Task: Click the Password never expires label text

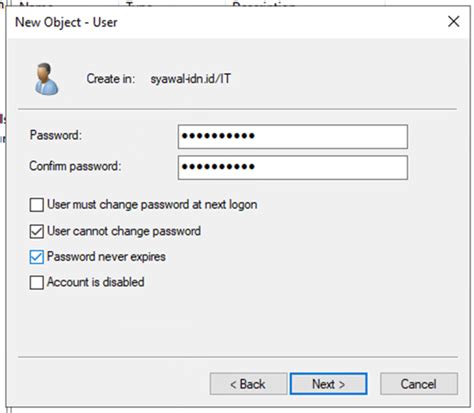Action: [x=106, y=257]
